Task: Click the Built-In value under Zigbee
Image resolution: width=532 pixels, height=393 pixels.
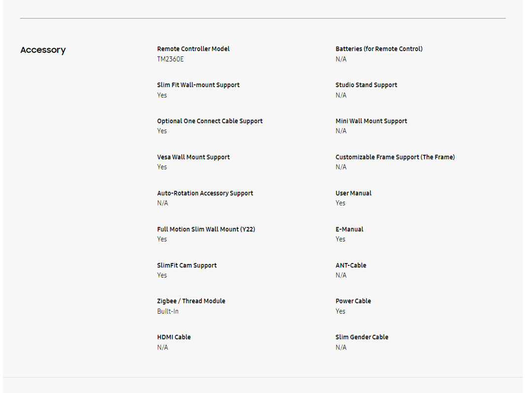Action: 168,311
